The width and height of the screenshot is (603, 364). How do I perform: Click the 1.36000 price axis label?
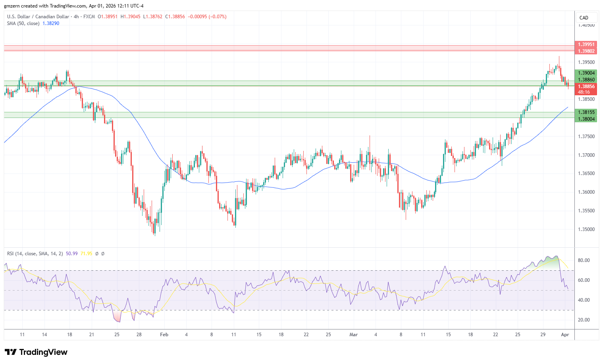(586, 192)
